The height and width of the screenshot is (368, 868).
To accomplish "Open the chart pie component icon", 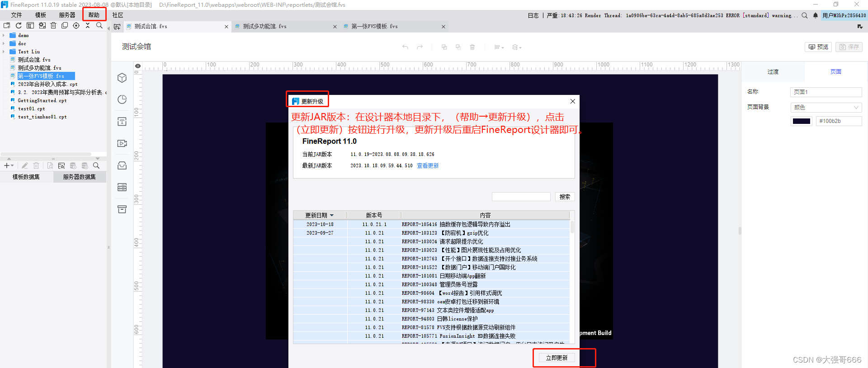I will click(122, 99).
